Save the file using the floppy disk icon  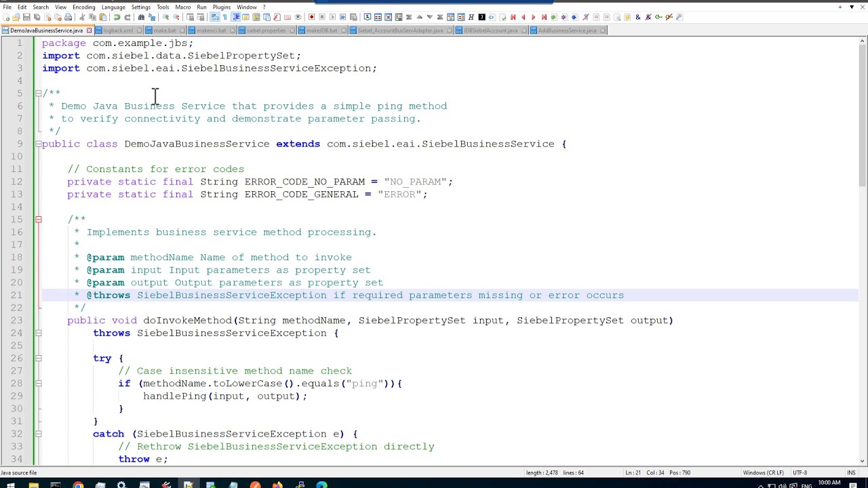point(26,17)
